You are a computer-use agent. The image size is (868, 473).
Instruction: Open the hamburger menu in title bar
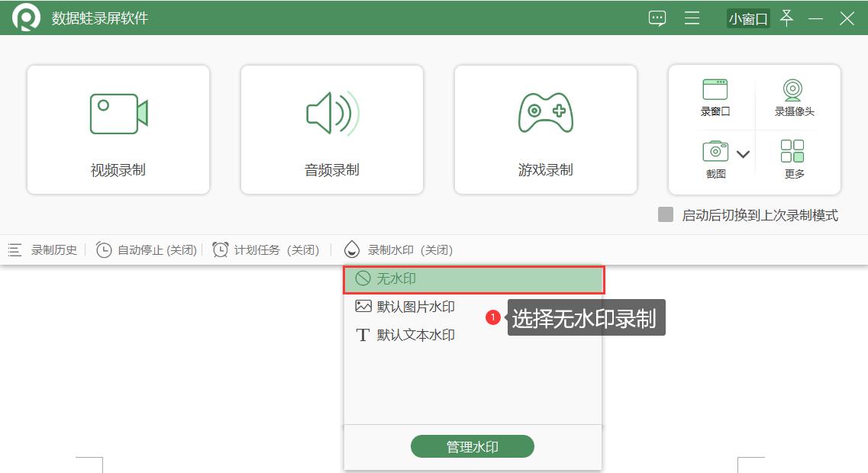[692, 18]
